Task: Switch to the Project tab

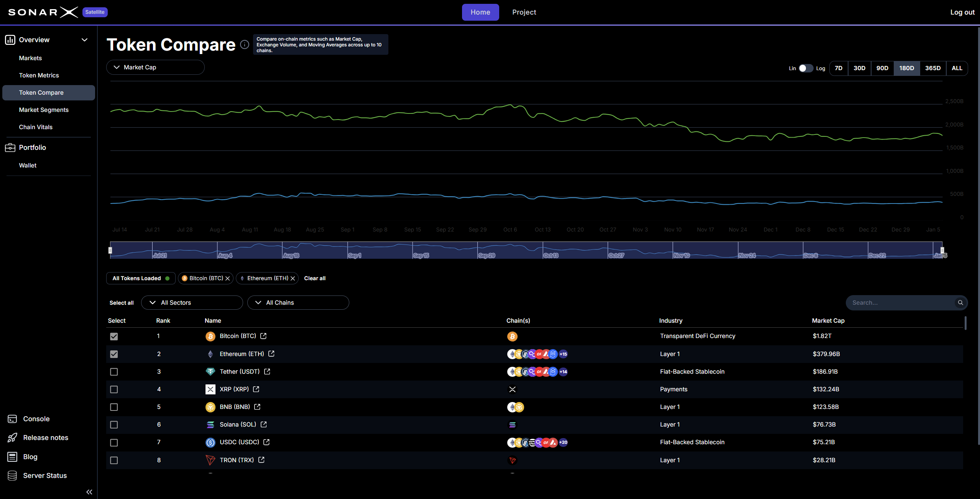Action: click(x=524, y=12)
